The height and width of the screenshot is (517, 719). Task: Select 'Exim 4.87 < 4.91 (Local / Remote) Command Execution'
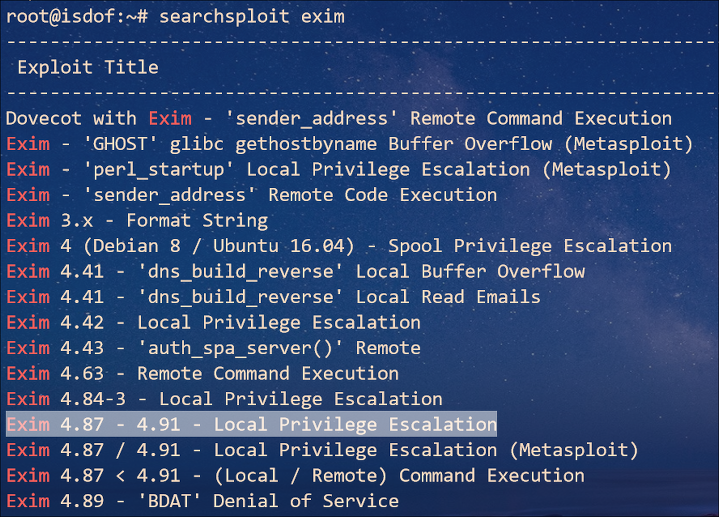pos(296,476)
